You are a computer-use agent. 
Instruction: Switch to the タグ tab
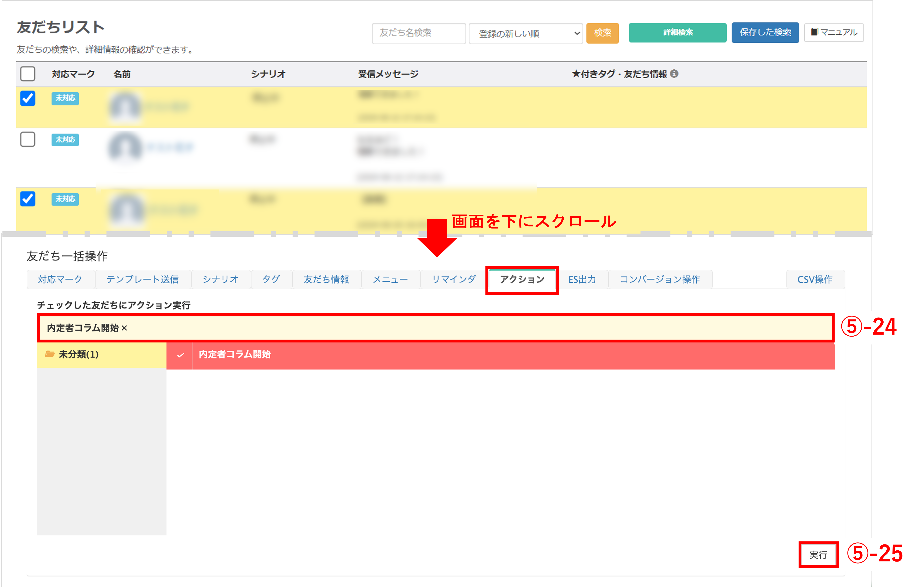[271, 279]
